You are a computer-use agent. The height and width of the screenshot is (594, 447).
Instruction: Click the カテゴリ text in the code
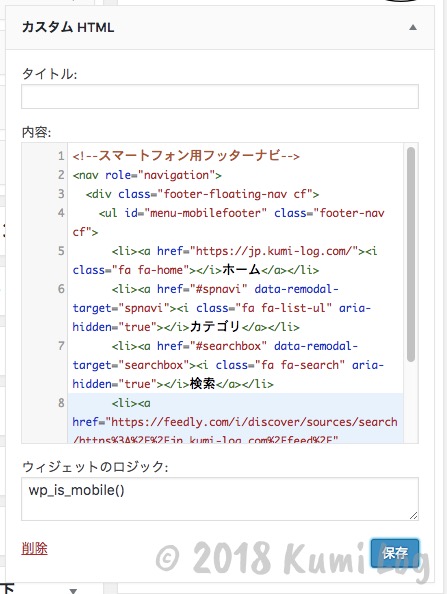coord(215,327)
